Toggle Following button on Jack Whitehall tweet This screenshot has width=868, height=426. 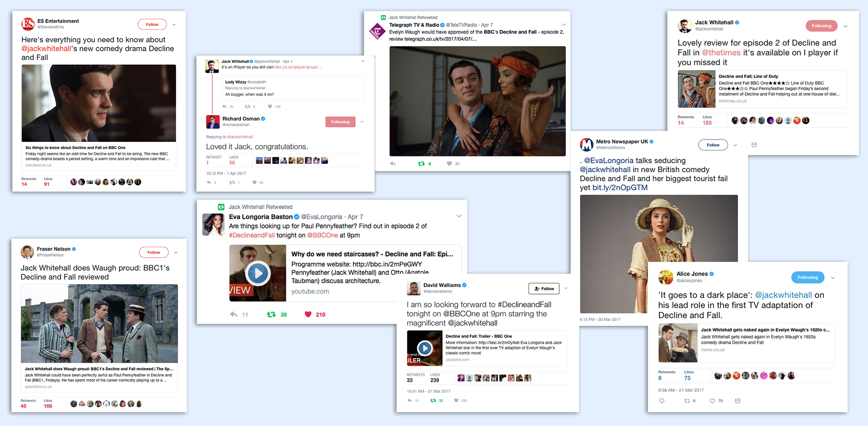(822, 26)
